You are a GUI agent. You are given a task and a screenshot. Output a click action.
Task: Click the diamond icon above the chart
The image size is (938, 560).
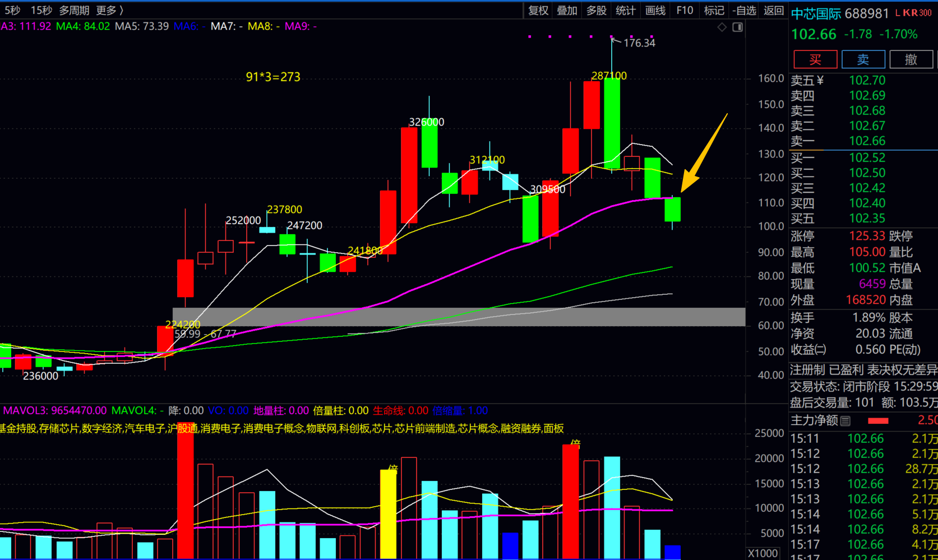coord(722,27)
